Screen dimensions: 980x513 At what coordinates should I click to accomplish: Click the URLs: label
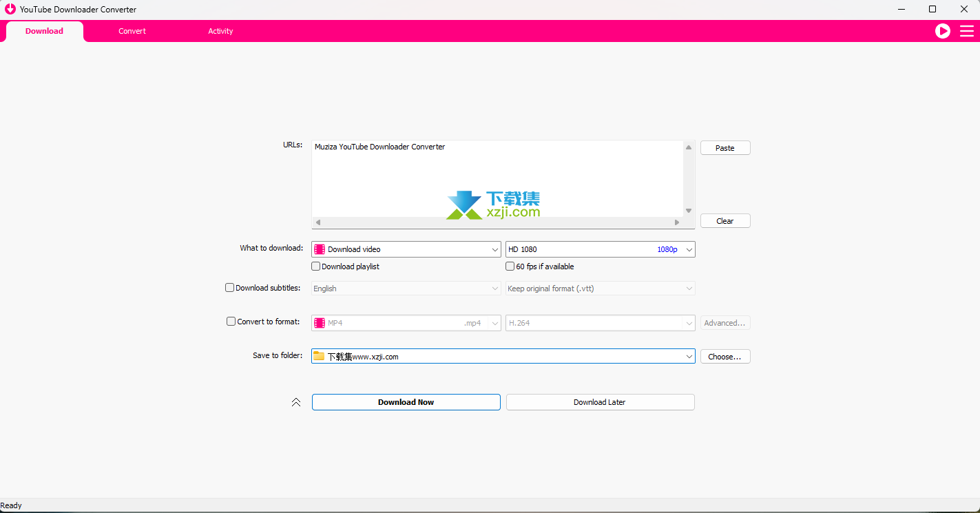(293, 145)
